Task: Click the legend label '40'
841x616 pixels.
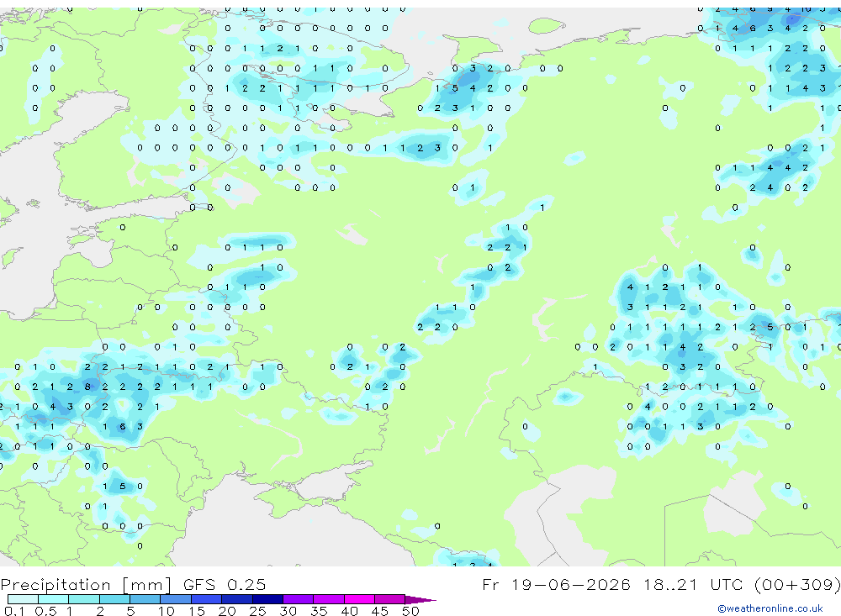Action: pos(350,611)
